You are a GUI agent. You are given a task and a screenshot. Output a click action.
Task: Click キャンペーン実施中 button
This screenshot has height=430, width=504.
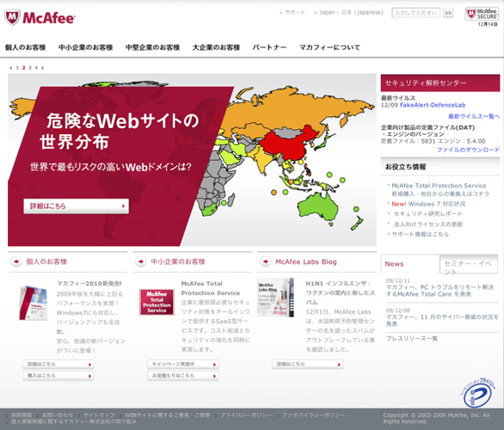183,364
